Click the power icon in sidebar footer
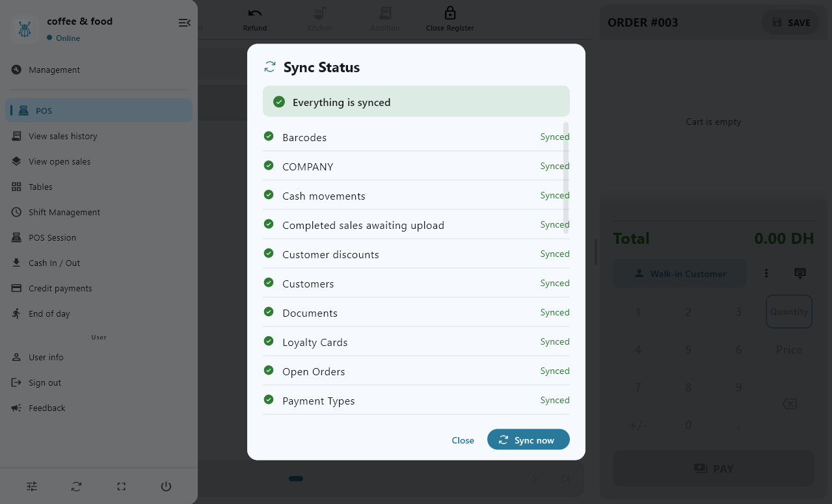The height and width of the screenshot is (504, 832). 166,486
